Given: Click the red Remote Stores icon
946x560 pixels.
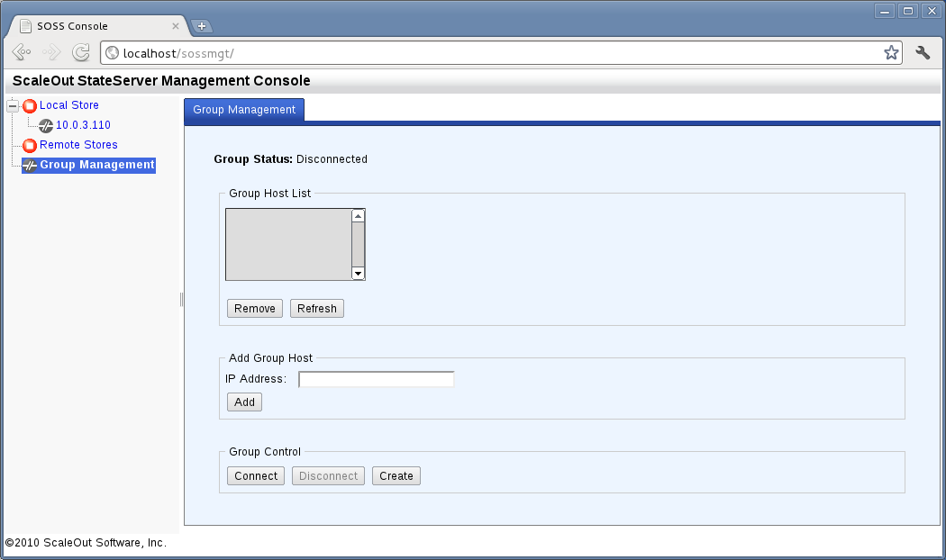Looking at the screenshot, I should tap(30, 146).
